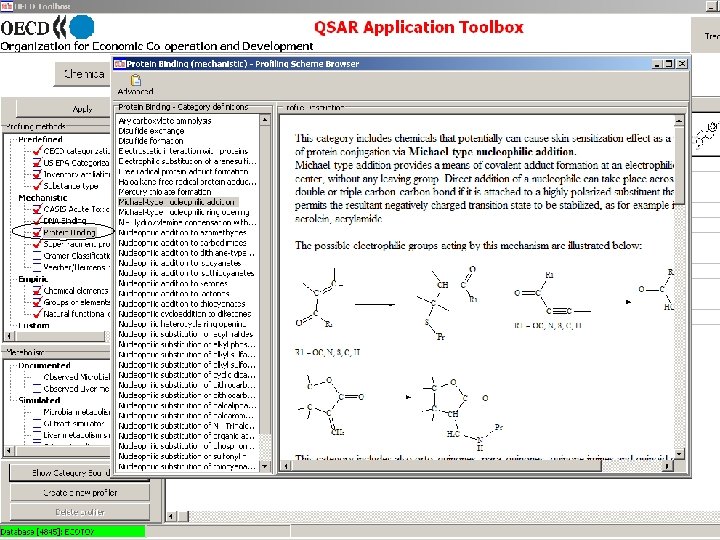Click profiling methods tree left scroll arrow
The height and width of the screenshot is (540, 720).
click(x=9, y=336)
